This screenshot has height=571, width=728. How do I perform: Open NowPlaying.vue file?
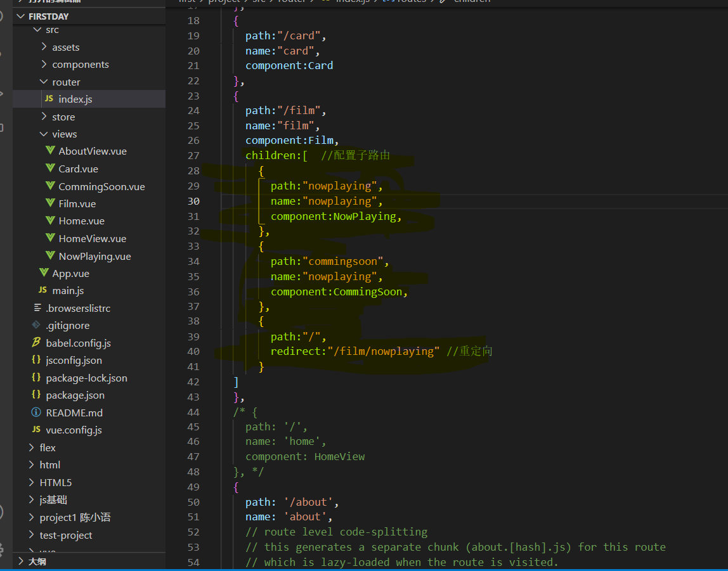point(94,256)
